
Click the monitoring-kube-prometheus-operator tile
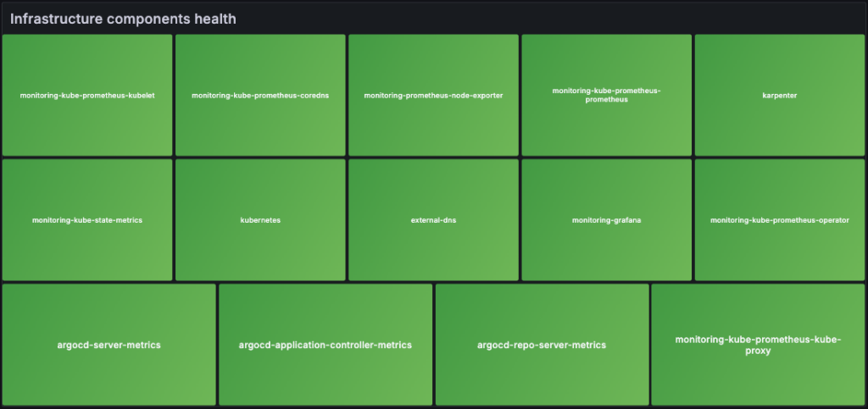pyautogui.click(x=780, y=220)
